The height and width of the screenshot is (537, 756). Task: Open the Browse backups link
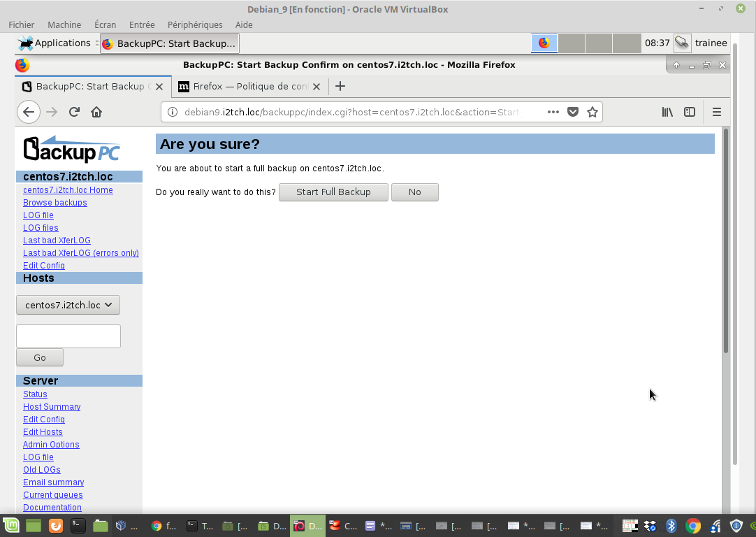pyautogui.click(x=55, y=203)
